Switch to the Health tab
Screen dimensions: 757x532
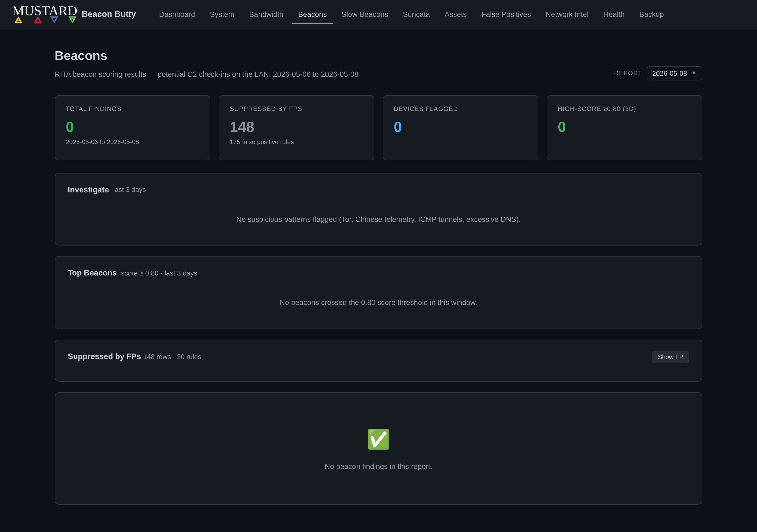(x=613, y=14)
